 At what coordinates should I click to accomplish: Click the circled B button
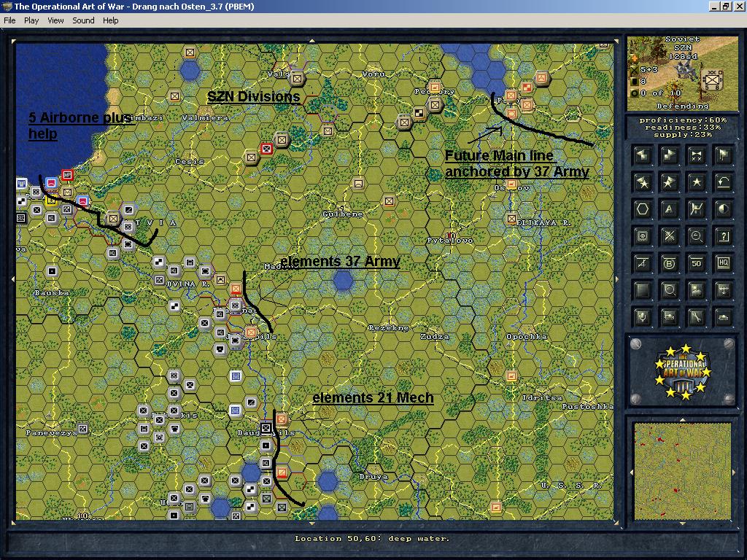[670, 263]
